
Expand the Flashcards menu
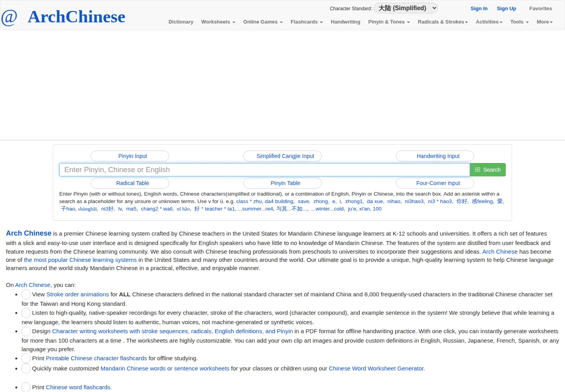(307, 22)
